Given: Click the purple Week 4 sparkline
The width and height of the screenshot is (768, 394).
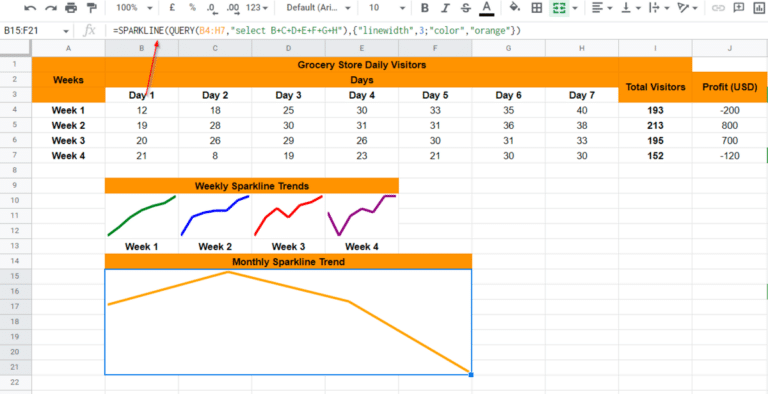Looking at the screenshot, I should (362, 216).
